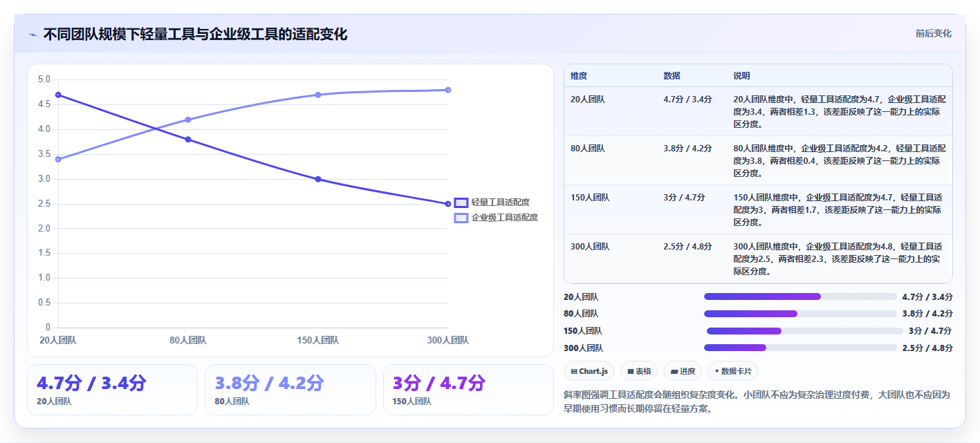This screenshot has height=443, width=980.
Task: Click the 150人团队 x-axis label
Action: 318,340
